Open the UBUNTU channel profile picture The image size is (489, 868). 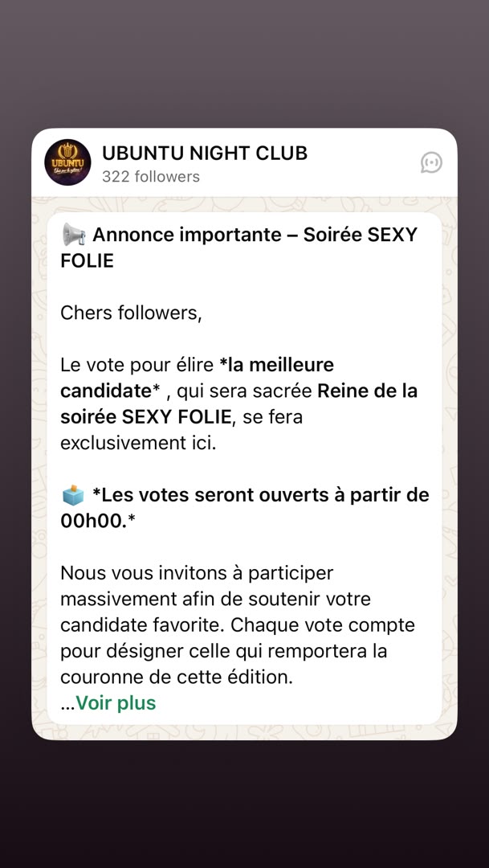[67, 162]
